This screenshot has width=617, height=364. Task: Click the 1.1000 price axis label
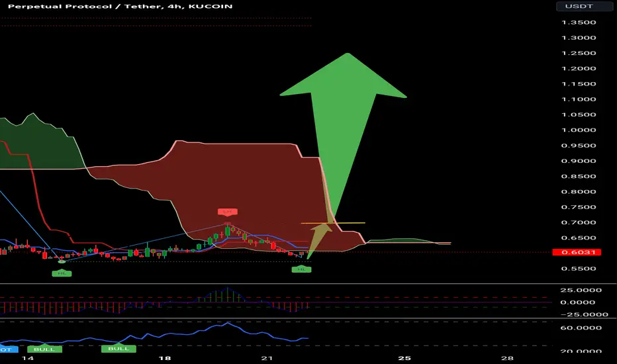[x=579, y=99]
